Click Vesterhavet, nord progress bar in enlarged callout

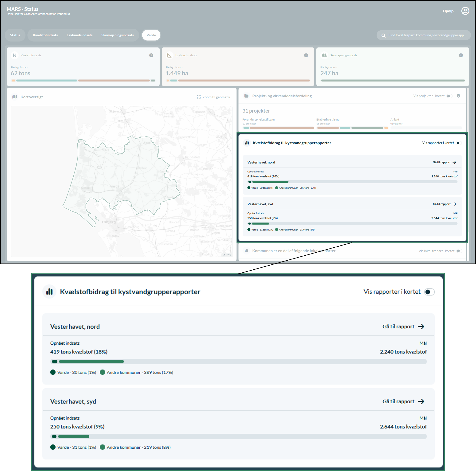point(238,361)
